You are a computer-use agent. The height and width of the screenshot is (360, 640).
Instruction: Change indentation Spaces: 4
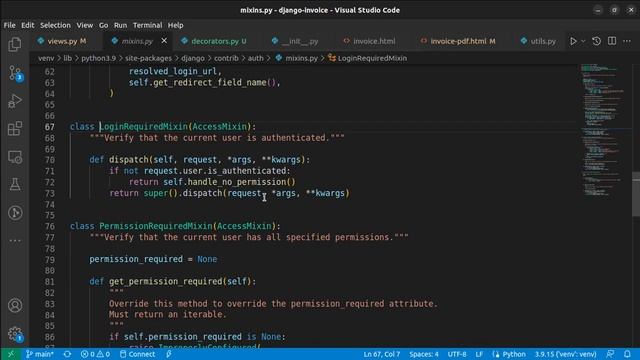[424, 354]
